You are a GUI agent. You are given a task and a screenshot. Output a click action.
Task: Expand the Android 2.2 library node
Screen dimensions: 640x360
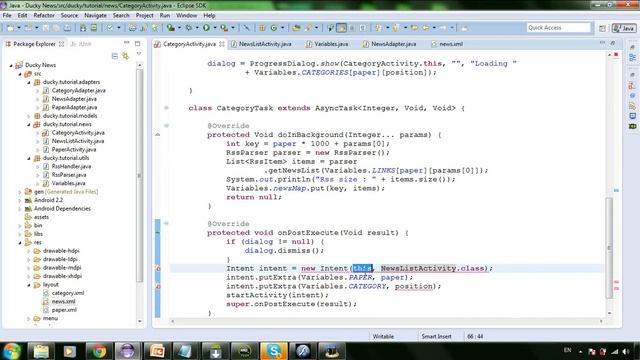tap(20, 200)
